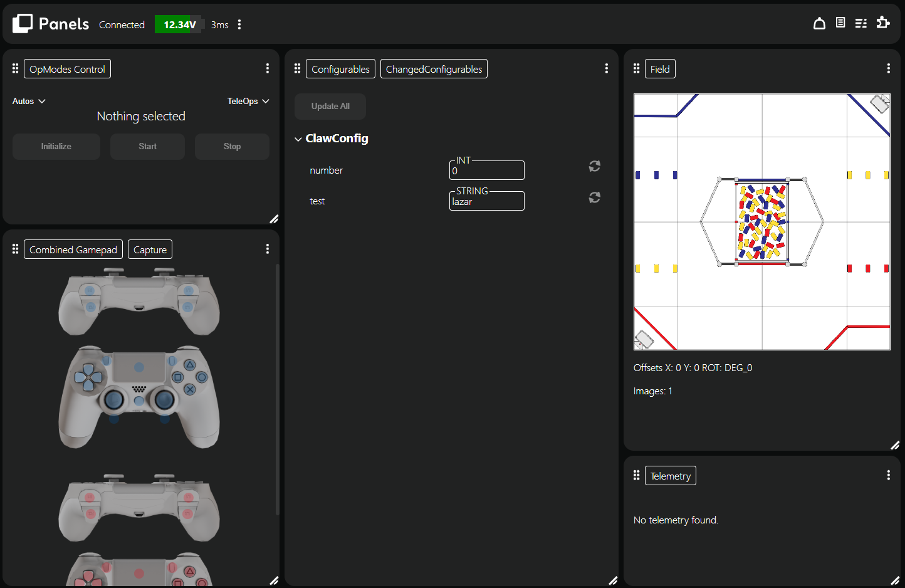Click the bell notifications icon in header

[x=819, y=23]
